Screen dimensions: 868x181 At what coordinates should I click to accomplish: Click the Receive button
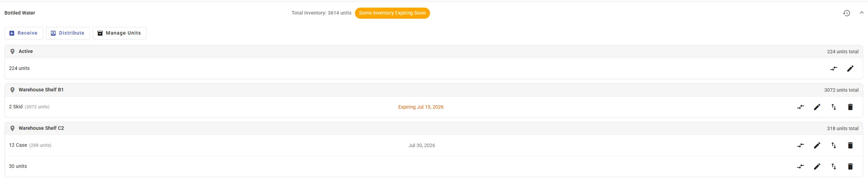pyautogui.click(x=24, y=33)
